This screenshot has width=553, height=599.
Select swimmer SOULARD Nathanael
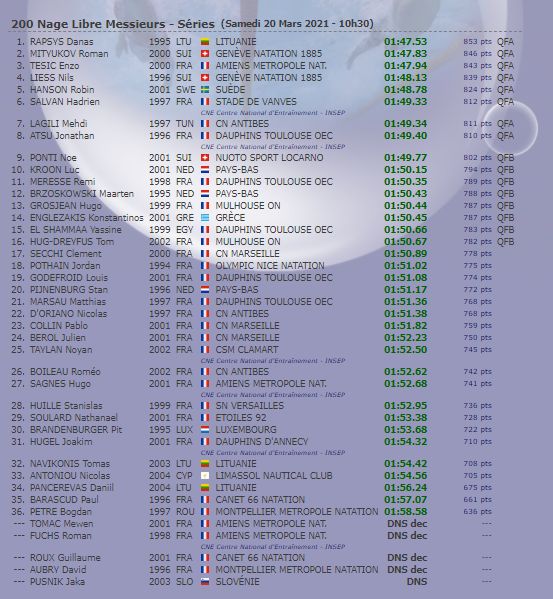click(74, 418)
